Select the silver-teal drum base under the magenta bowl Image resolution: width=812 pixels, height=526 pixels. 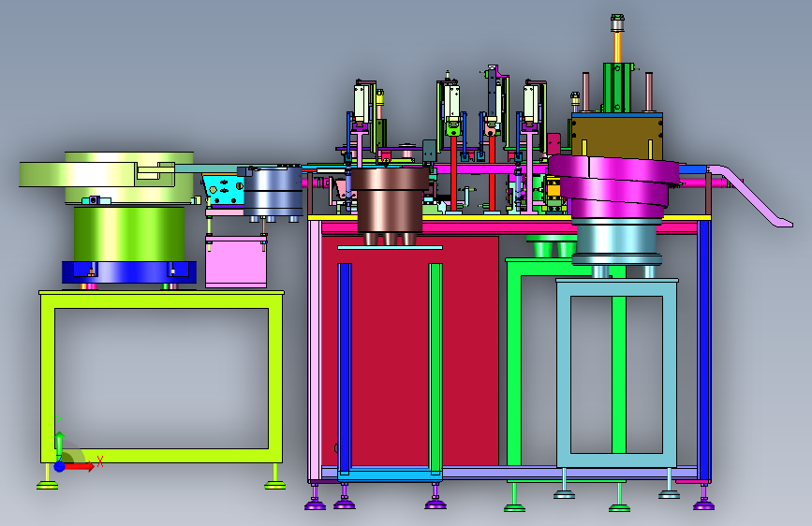click(x=616, y=242)
